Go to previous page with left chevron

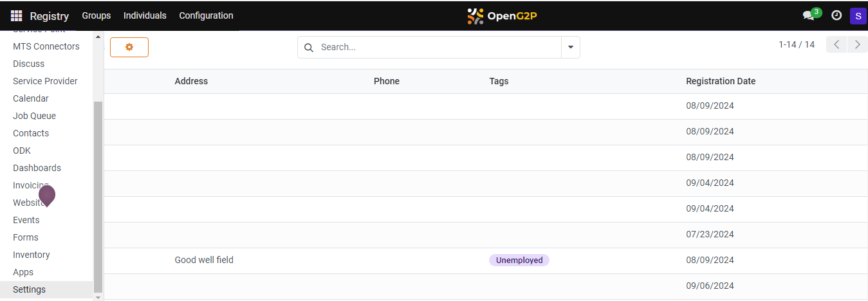[836, 44]
